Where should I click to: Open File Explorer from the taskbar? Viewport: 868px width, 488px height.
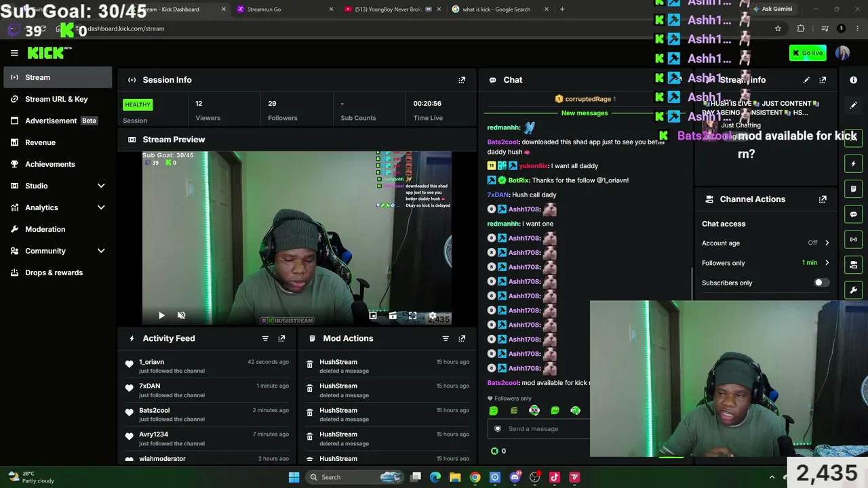click(x=455, y=477)
